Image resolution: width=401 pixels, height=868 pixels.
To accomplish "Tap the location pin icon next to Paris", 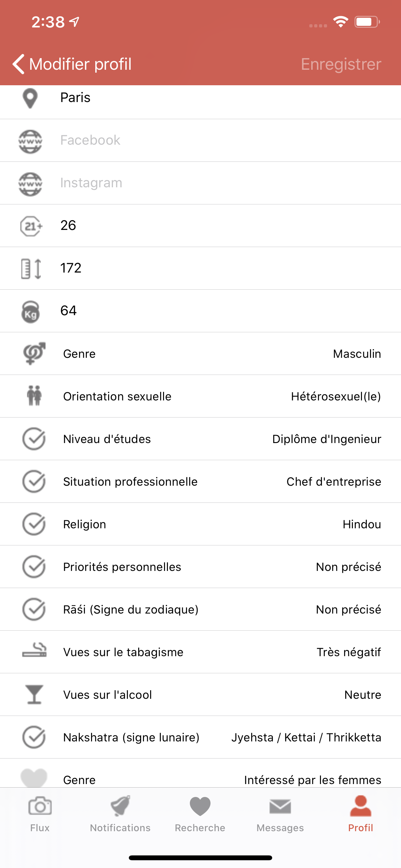I will pyautogui.click(x=30, y=98).
